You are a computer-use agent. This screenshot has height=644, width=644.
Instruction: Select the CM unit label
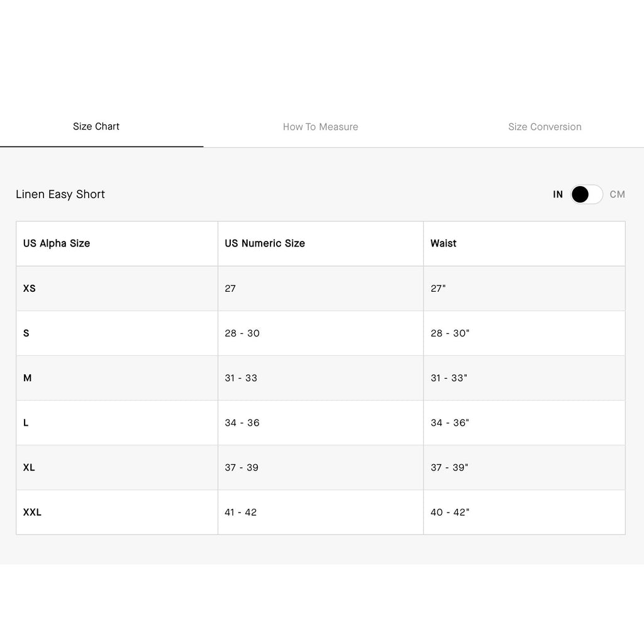[x=617, y=194]
